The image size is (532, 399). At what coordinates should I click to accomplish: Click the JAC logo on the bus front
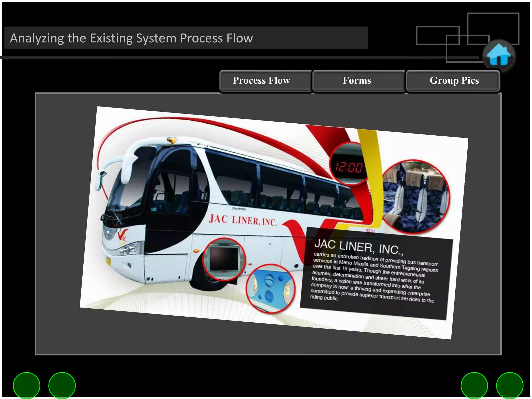click(x=122, y=236)
